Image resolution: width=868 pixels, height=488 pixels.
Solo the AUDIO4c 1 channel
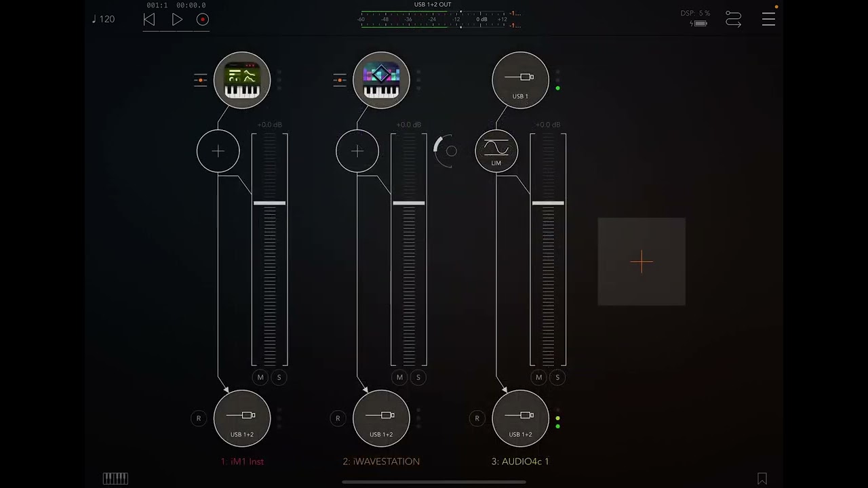click(x=557, y=378)
